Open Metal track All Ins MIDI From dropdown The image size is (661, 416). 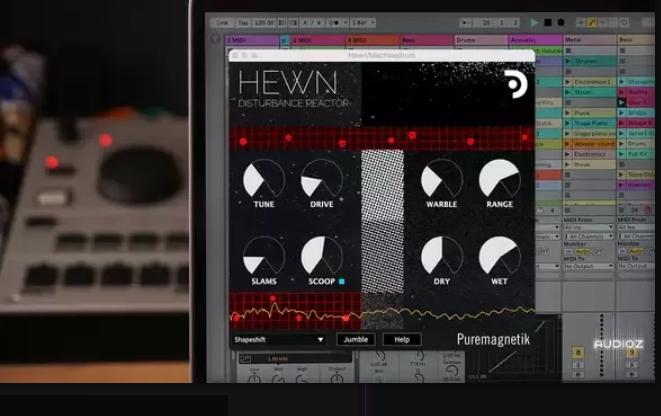point(588,228)
